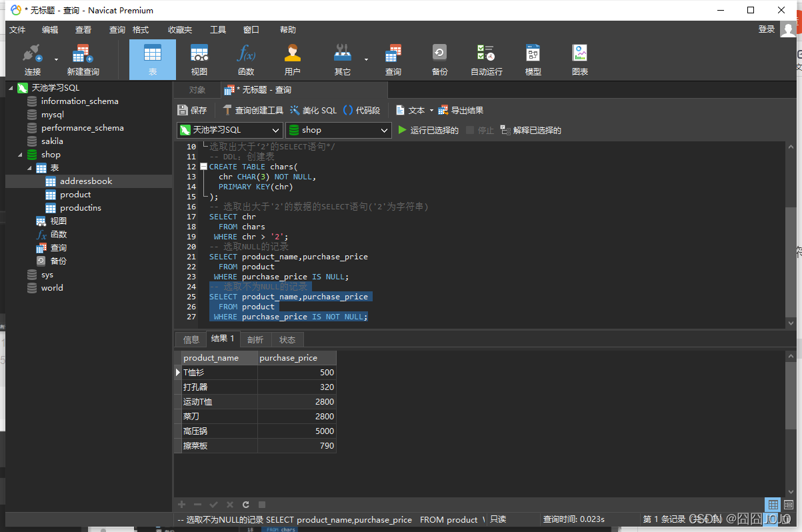The width and height of the screenshot is (802, 532).
Task: Click the purchase_price column header
Action: (297, 358)
